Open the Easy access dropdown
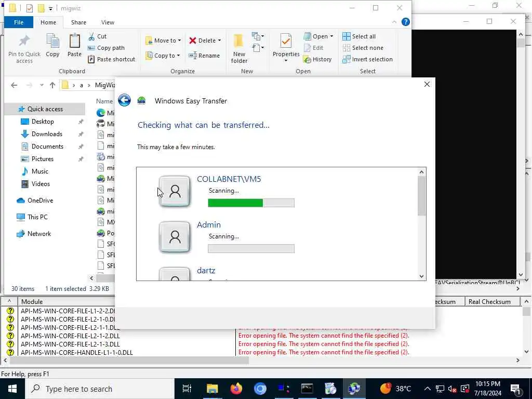 pyautogui.click(x=258, y=48)
